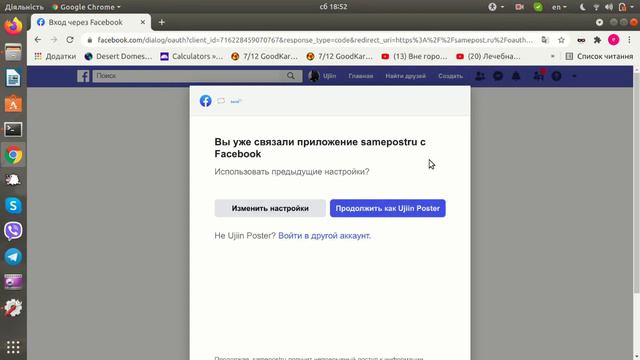Open Ubuntu Software from the dock
Viewport: 640px width, 360px height.
click(x=13, y=104)
